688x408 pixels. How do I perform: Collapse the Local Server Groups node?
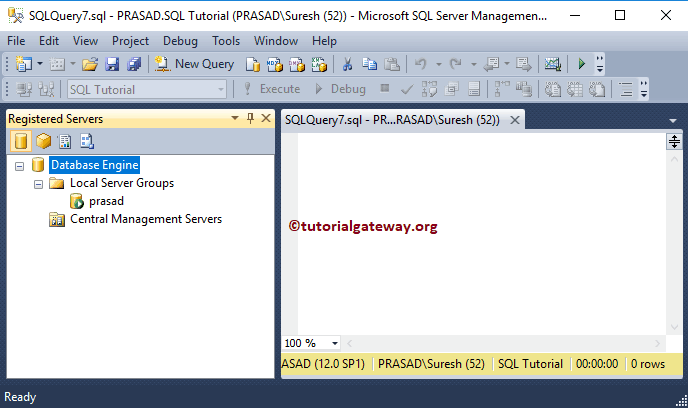point(39,184)
